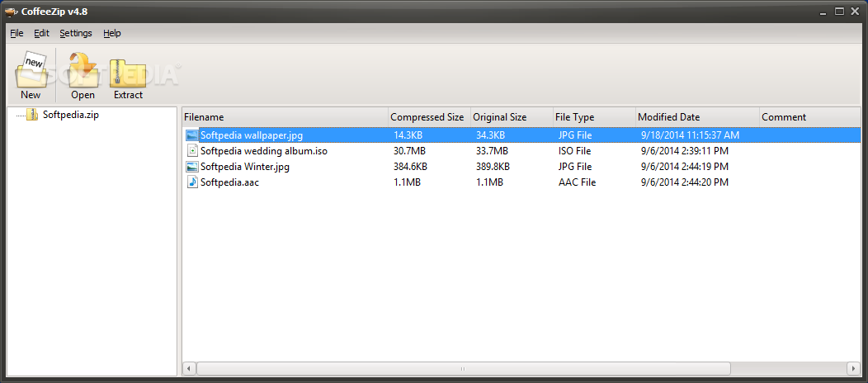
Task: Open the Help menu
Action: coord(112,33)
